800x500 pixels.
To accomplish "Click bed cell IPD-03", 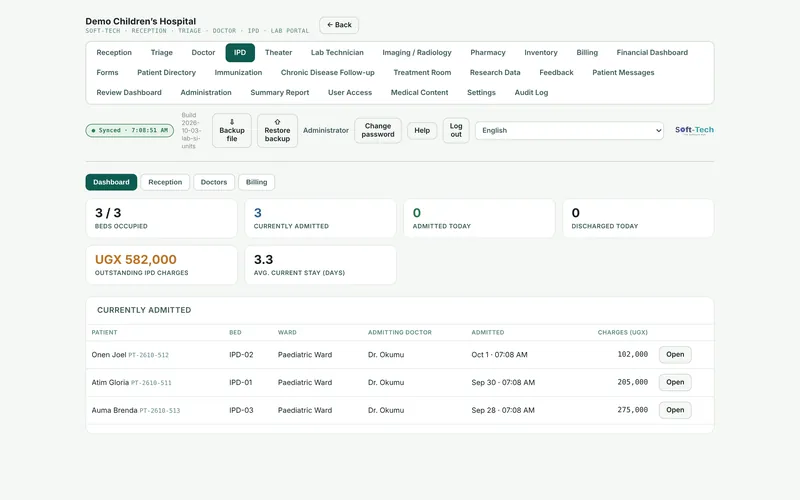I will tap(241, 410).
